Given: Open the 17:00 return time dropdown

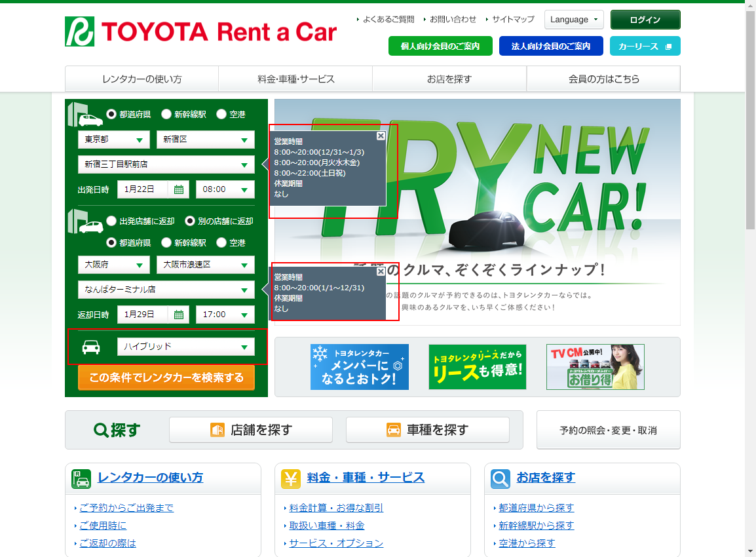Looking at the screenshot, I should (225, 315).
